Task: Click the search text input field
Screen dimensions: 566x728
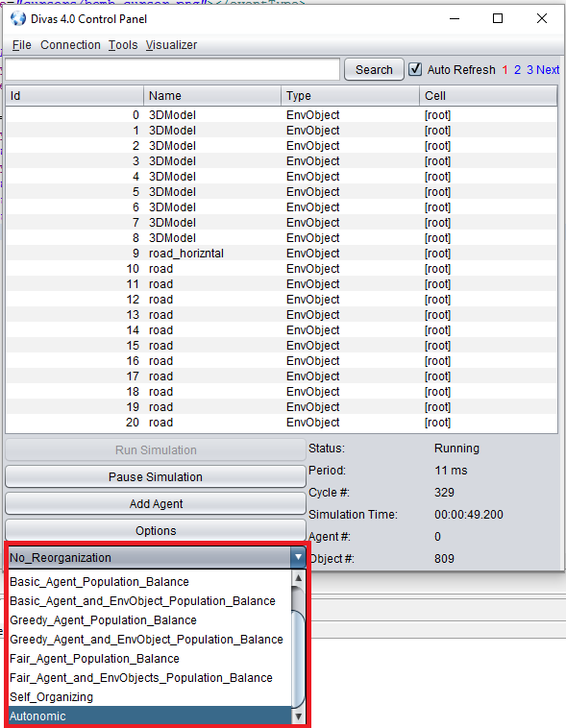Action: tap(172, 70)
